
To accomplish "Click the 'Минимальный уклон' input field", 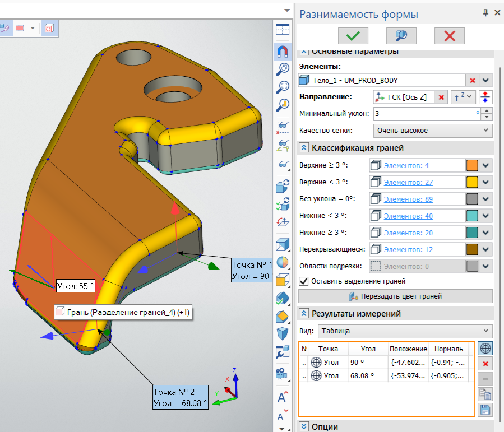I will pos(424,114).
